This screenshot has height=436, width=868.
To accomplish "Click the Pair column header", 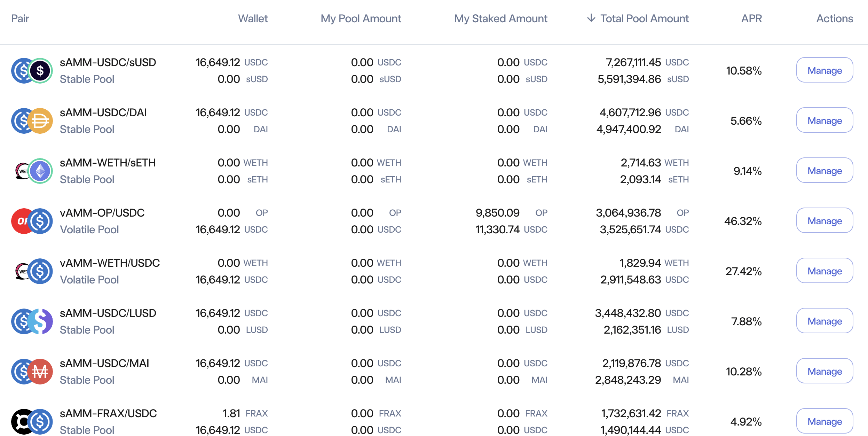I will (x=20, y=18).
